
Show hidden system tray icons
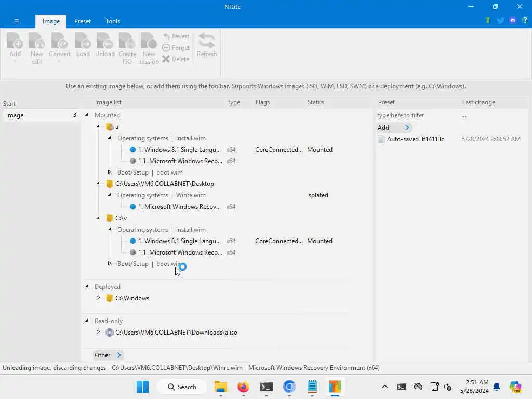pyautogui.click(x=385, y=387)
